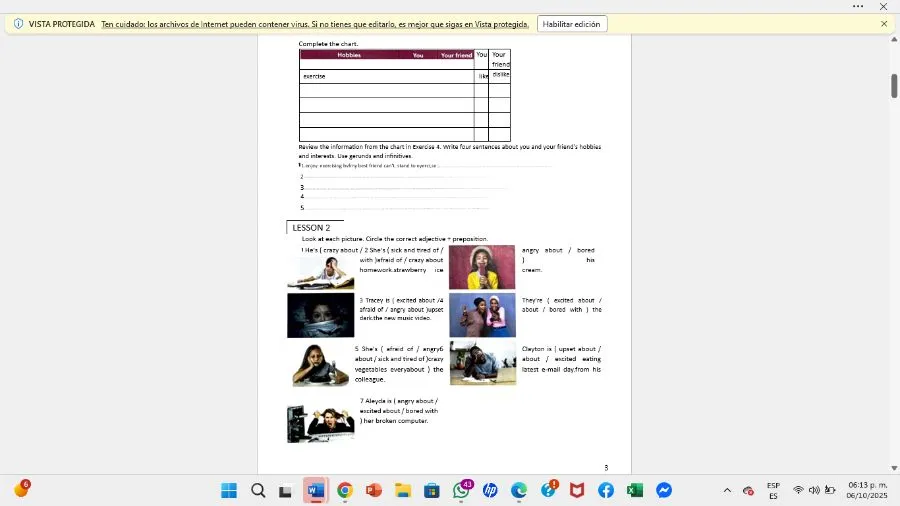Image resolution: width=900 pixels, height=506 pixels.
Task: Click the Hobbies table header
Action: click(349, 55)
